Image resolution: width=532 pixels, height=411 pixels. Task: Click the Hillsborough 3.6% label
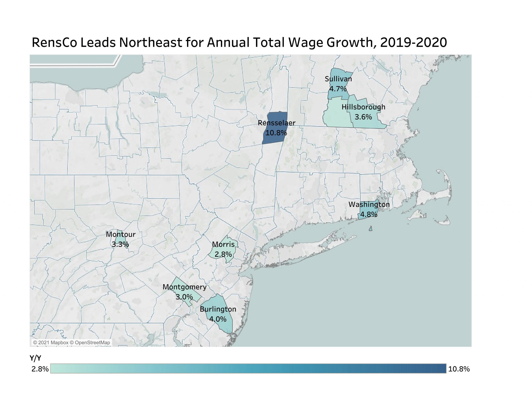[x=363, y=117]
